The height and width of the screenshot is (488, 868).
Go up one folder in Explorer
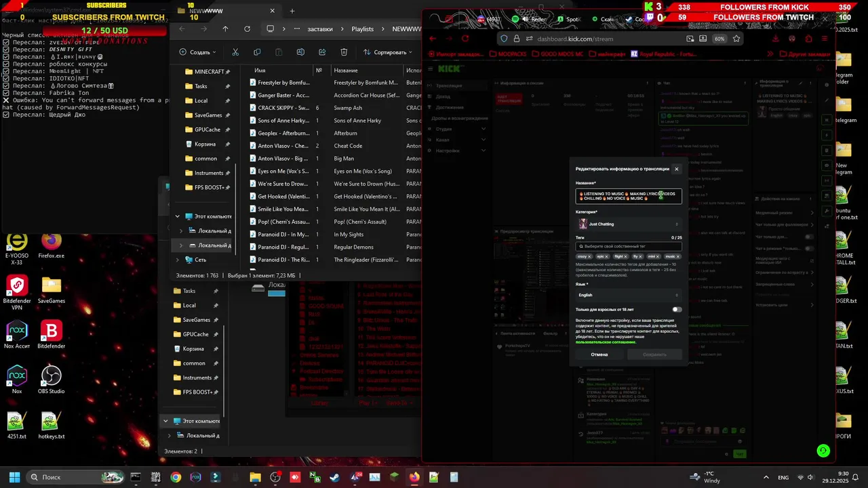(226, 29)
